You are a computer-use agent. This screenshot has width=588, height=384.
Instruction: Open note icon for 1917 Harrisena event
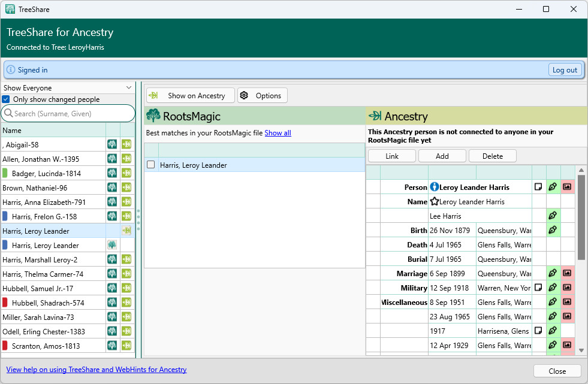(538, 331)
